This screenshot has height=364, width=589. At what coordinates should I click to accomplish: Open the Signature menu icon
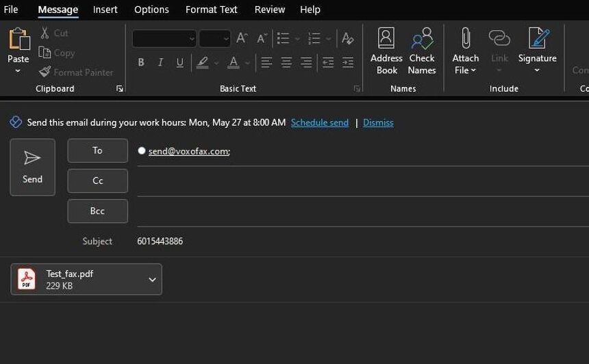538,38
